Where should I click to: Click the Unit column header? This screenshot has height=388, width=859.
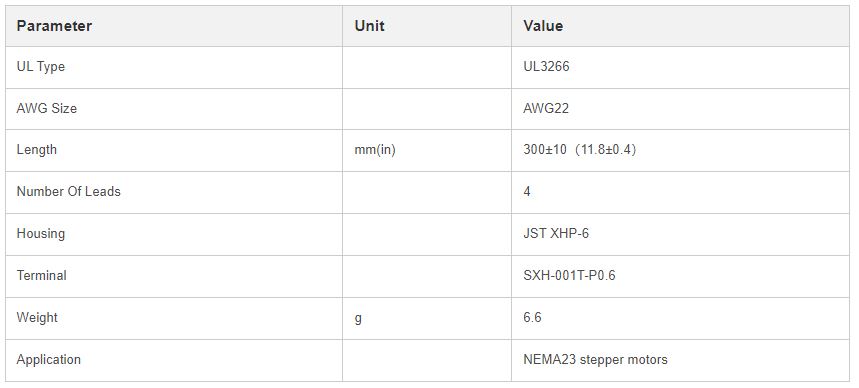pyautogui.click(x=369, y=26)
